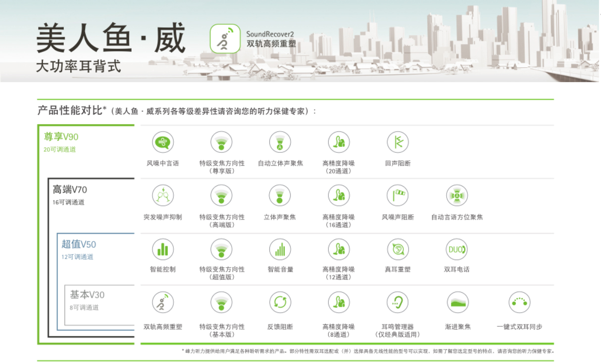
Task: Click the 12可调通道 text
Action: pos(77,257)
